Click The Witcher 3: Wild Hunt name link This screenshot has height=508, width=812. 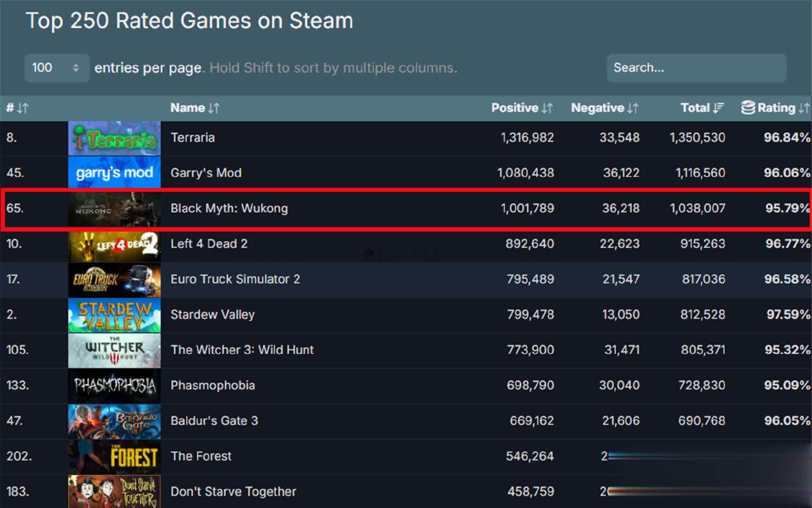tap(242, 349)
